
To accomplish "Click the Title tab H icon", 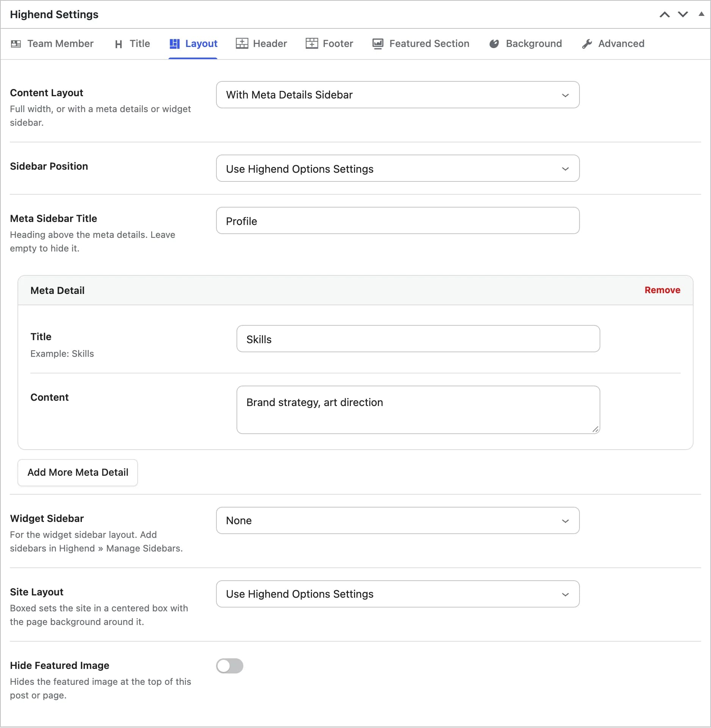I will tap(119, 44).
